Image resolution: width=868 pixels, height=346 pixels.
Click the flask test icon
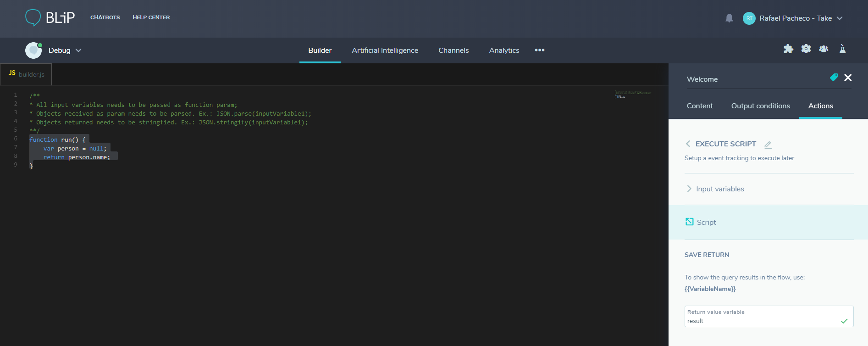click(x=842, y=49)
